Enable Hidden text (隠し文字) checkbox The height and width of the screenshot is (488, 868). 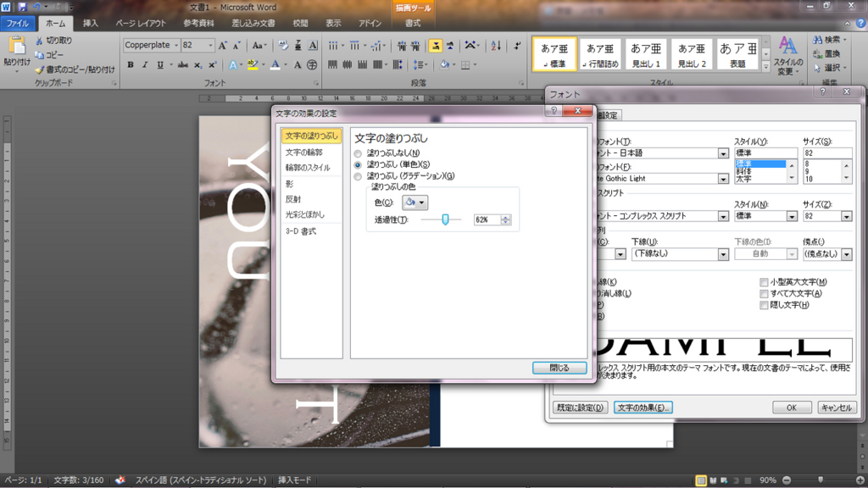[x=764, y=305]
